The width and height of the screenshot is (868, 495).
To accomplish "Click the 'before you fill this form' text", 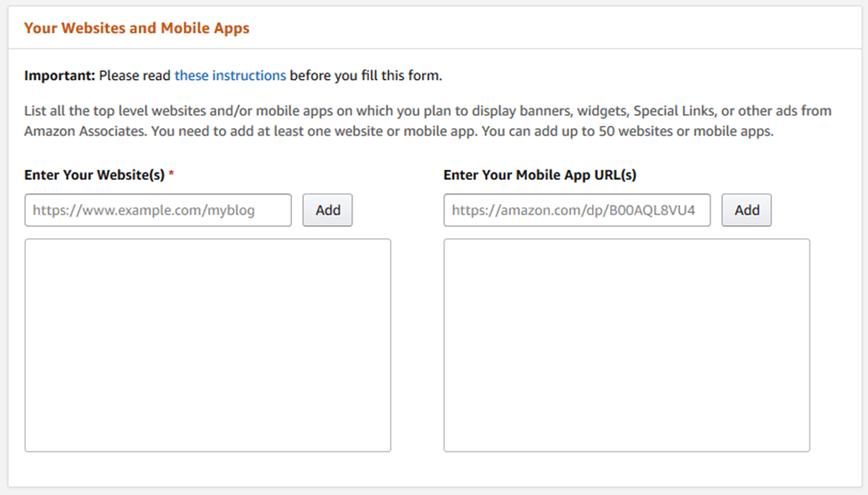I will coord(366,76).
